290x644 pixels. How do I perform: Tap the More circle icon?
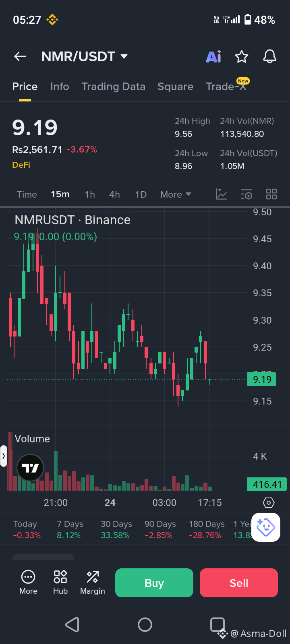28,577
